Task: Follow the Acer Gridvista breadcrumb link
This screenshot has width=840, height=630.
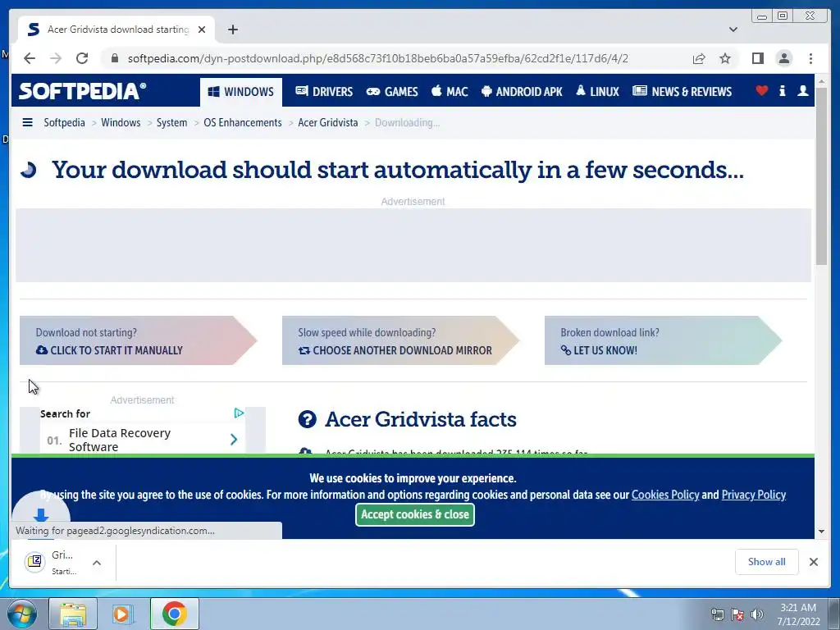Action: click(328, 123)
